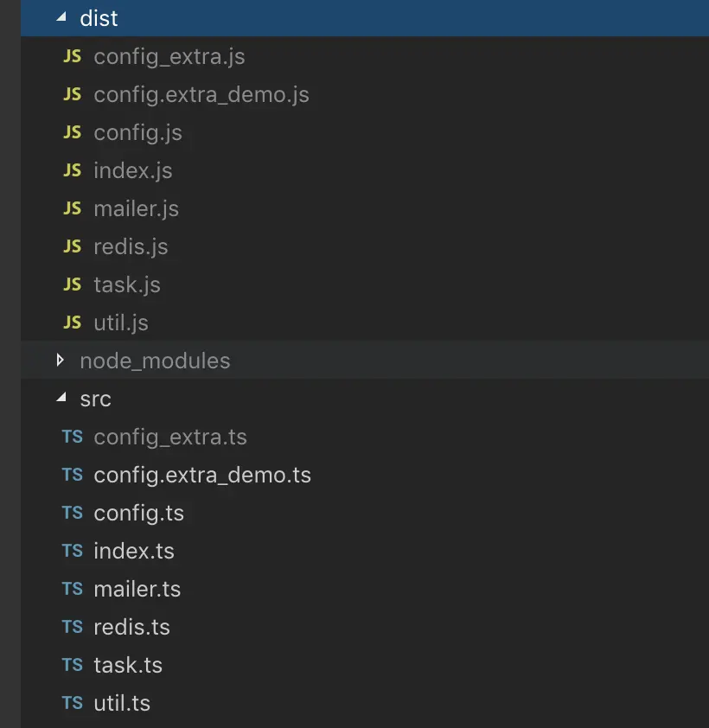Collapse the dist folder arrow
Viewport: 709px width, 728px height.
pyautogui.click(x=61, y=17)
